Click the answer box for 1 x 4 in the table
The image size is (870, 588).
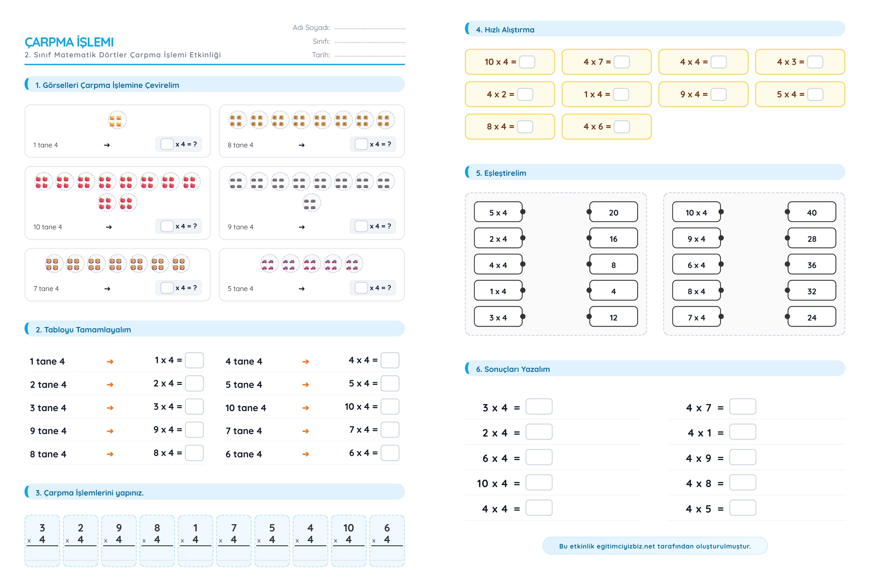pyautogui.click(x=194, y=360)
